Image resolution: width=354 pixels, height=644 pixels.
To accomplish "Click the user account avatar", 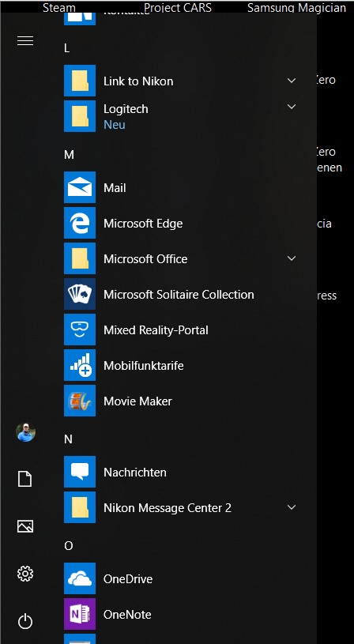I will tap(25, 432).
